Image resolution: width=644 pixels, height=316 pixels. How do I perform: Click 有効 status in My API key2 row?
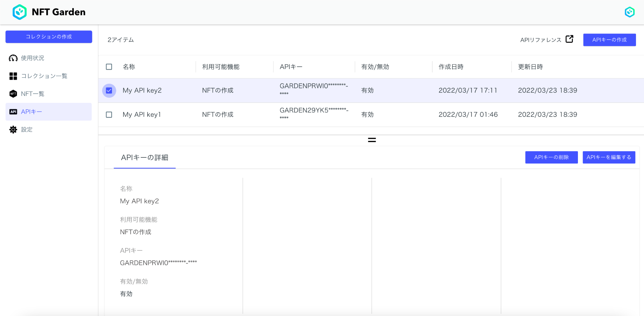(367, 90)
